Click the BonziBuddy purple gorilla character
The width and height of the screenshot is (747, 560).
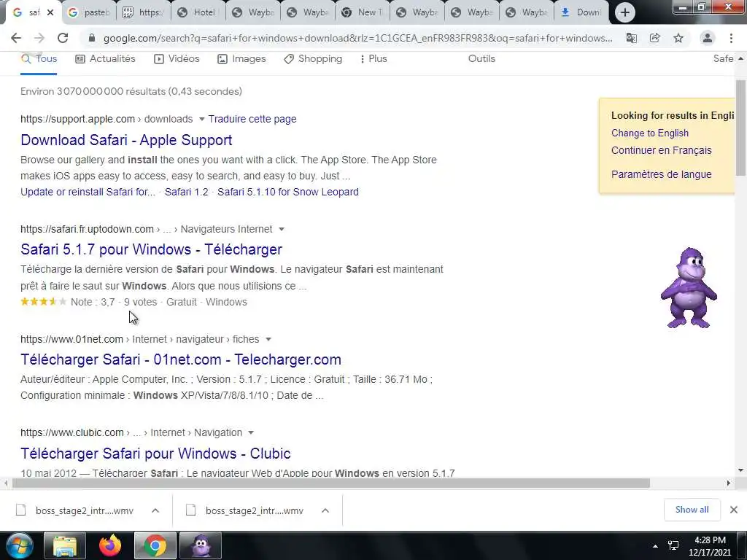[689, 287]
